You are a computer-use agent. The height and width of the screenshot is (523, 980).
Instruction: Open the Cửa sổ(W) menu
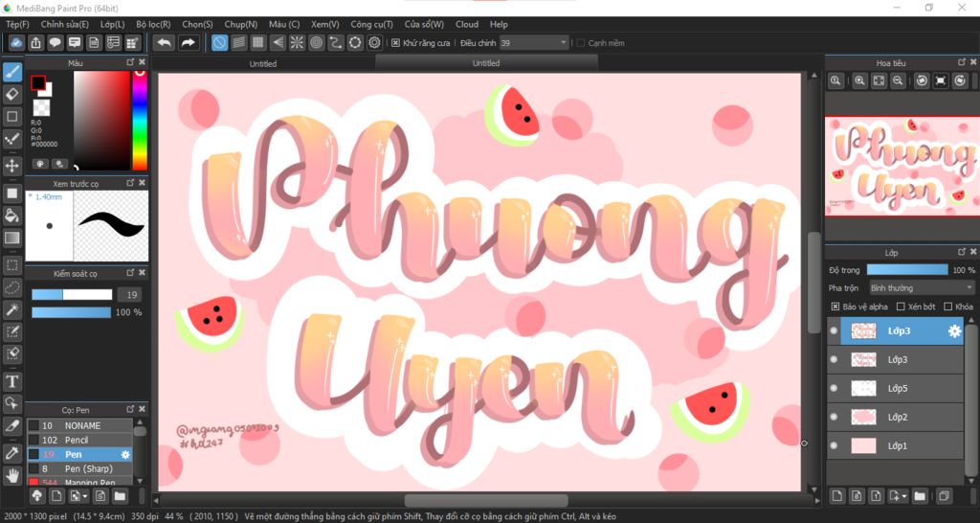tap(424, 24)
